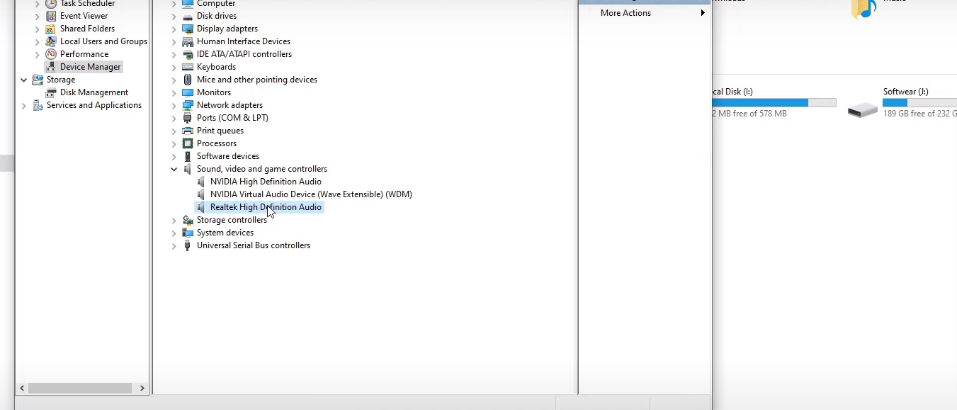Click the Performance icon
957x410 pixels.
click(x=51, y=54)
